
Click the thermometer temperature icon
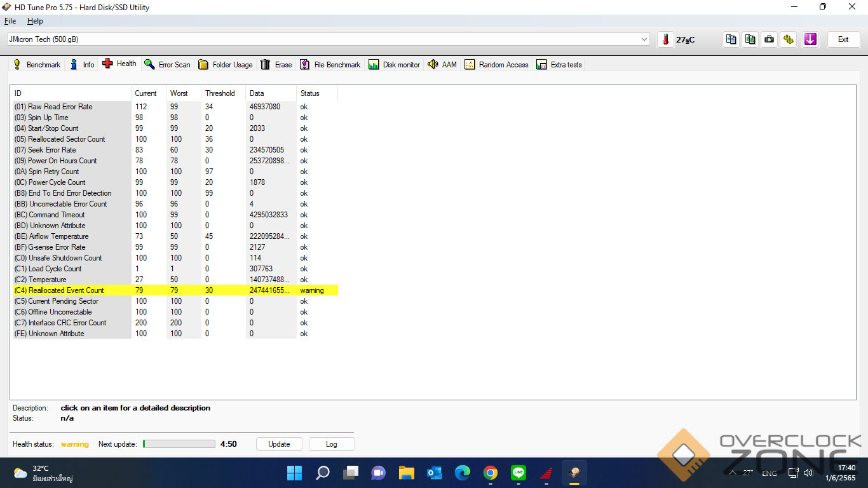click(x=665, y=39)
